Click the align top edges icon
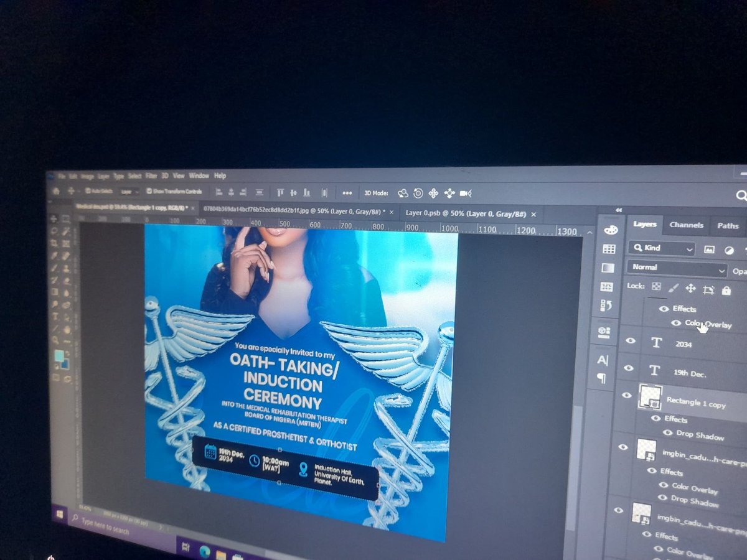The height and width of the screenshot is (560, 747). click(281, 193)
